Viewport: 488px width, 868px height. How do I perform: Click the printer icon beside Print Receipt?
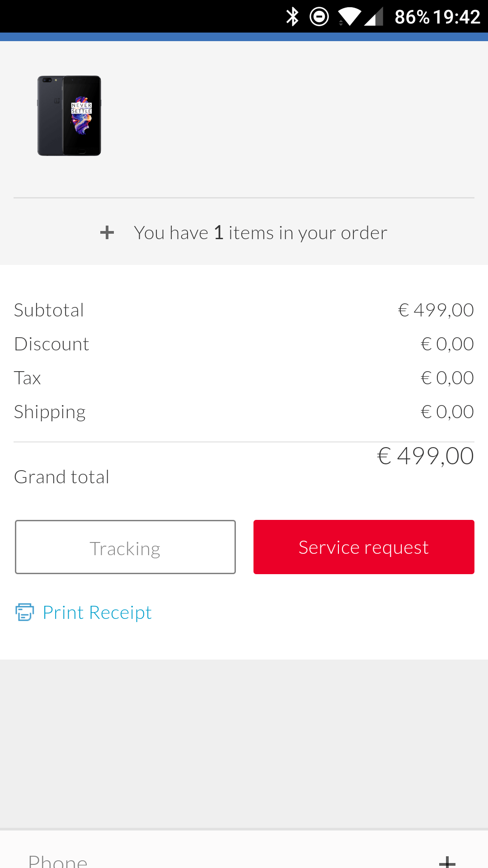(24, 612)
